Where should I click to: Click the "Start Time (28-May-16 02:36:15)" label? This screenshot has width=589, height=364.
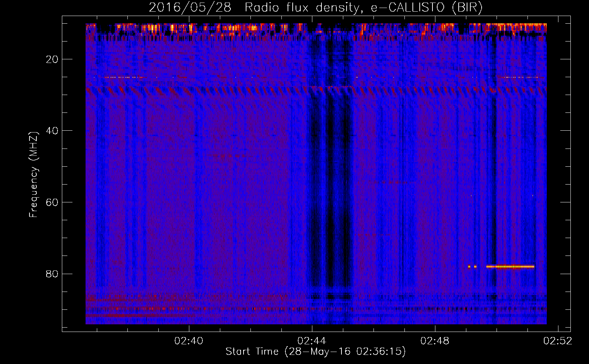(x=316, y=352)
